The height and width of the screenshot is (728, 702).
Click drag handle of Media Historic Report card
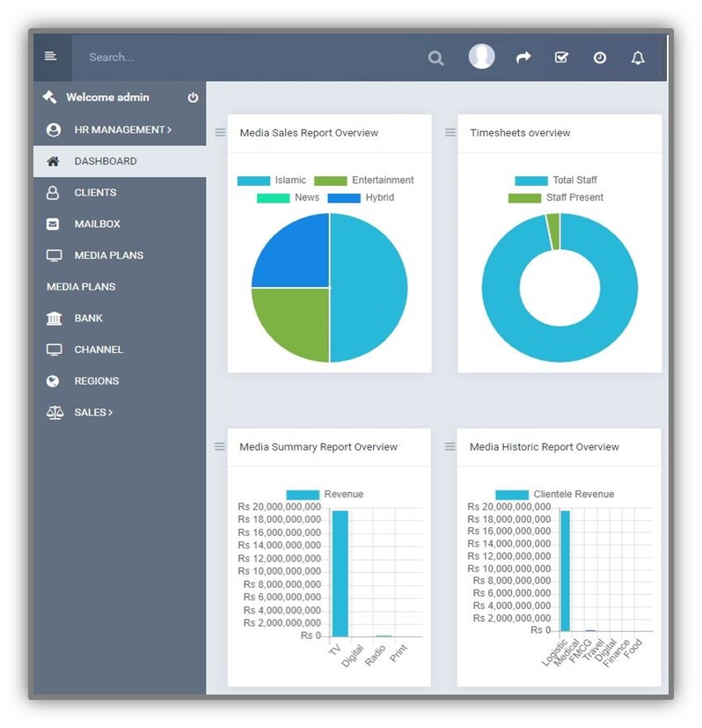coord(450,447)
